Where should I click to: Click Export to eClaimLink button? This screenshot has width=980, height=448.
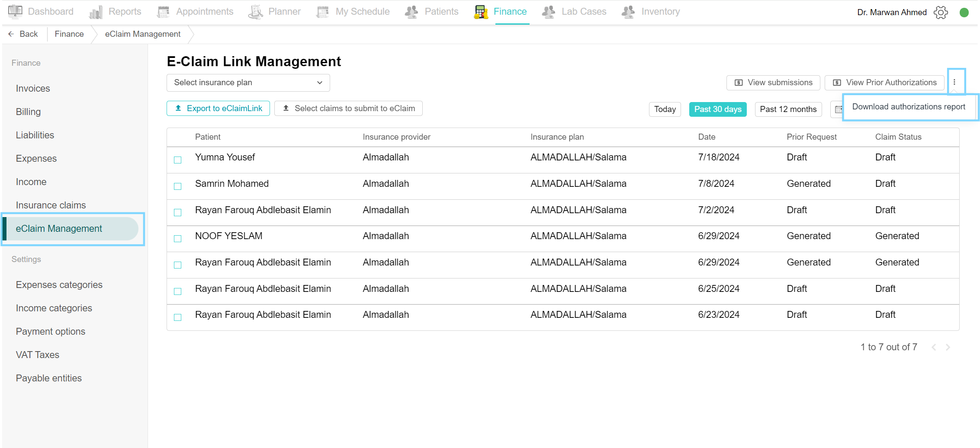[218, 109]
